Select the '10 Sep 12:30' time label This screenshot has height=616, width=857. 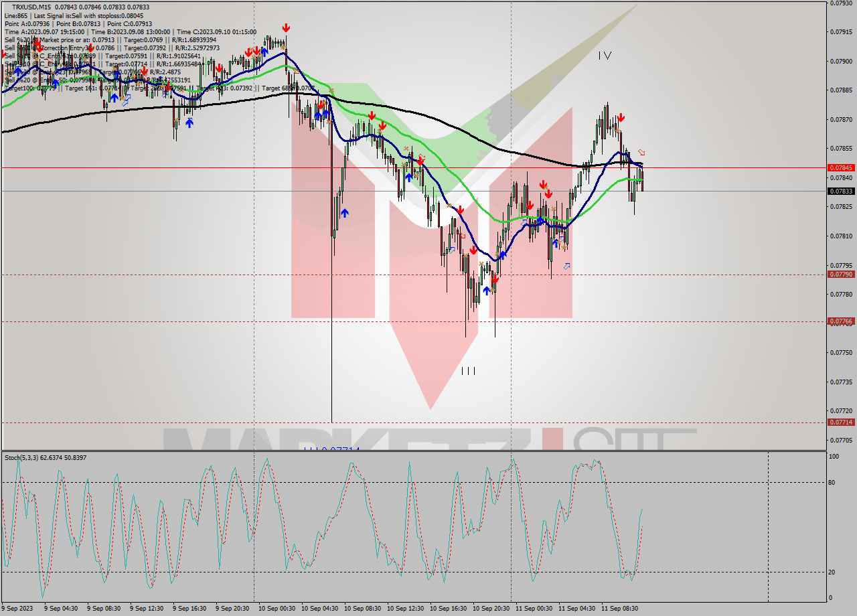click(x=405, y=609)
